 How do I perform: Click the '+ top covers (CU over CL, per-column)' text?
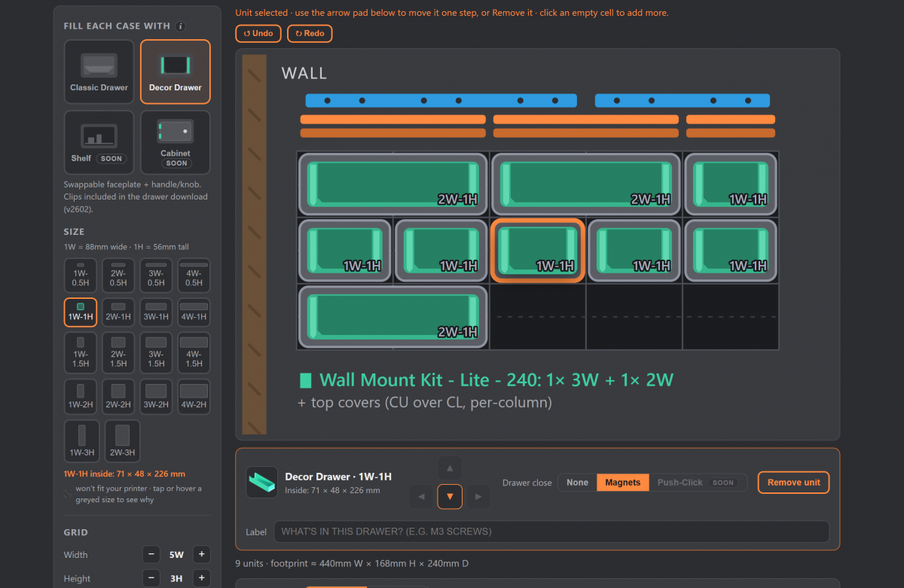click(x=425, y=403)
